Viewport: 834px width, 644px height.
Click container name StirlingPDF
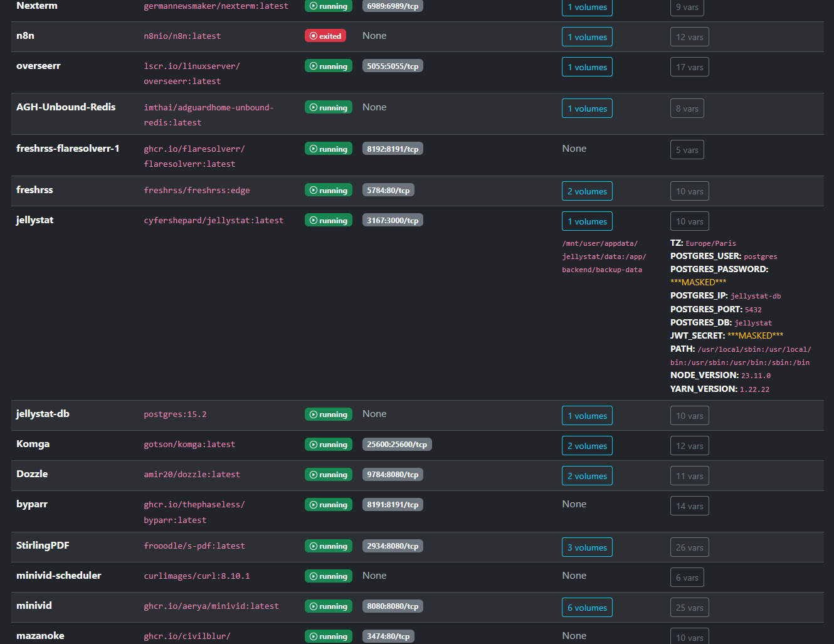43,546
